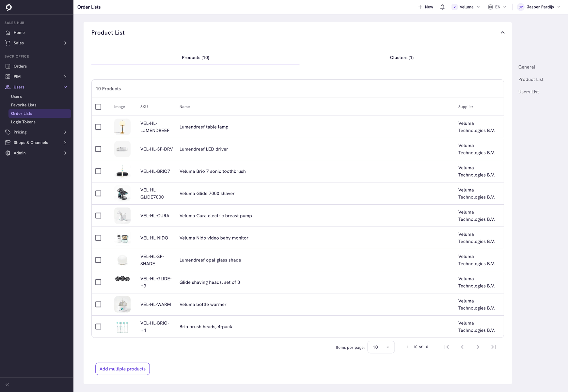Switch to the Clusters (1) tab
Viewport: 568px width, 392px height.
[402, 58]
